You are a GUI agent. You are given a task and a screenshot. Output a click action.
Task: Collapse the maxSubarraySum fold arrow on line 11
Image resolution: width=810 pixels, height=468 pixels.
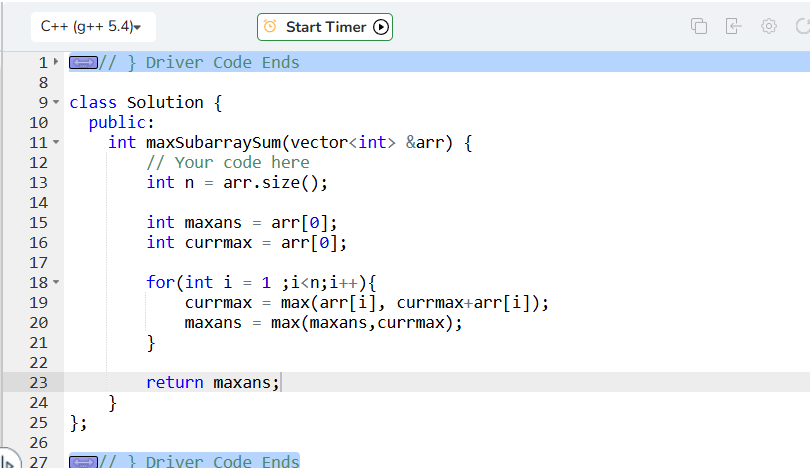(56, 142)
